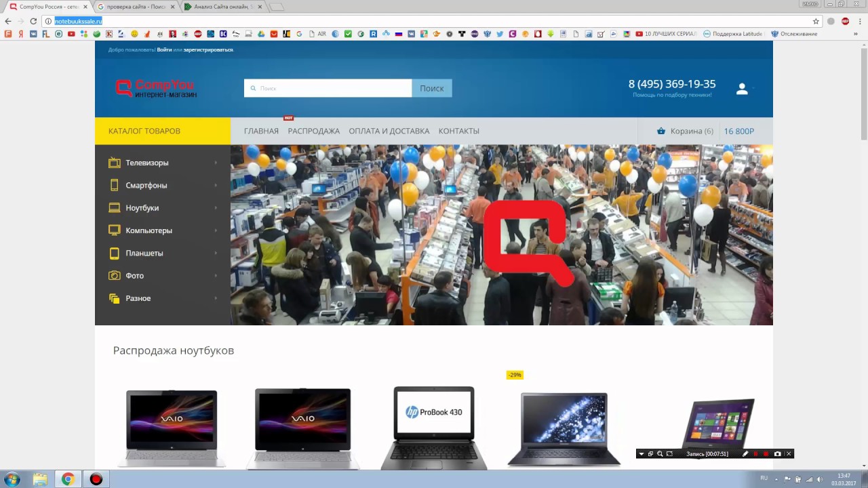This screenshot has height=488, width=868.
Task: Expand the Телевизоры category
Action: pyautogui.click(x=163, y=163)
